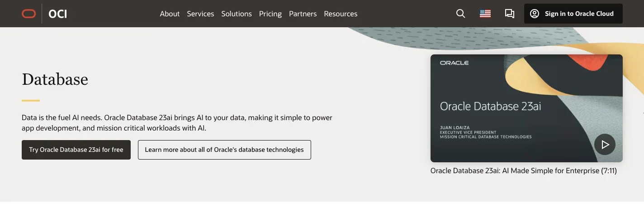Expand the Resources menu

tap(341, 14)
